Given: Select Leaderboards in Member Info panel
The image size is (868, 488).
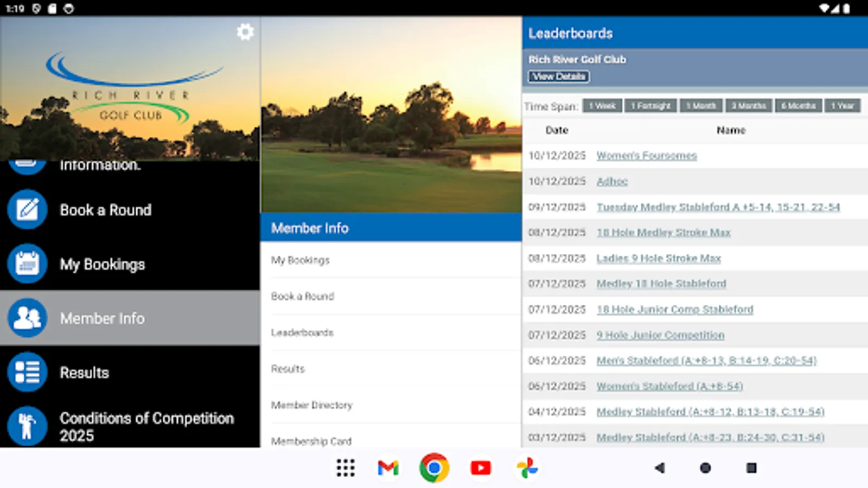Looking at the screenshot, I should coord(303,332).
